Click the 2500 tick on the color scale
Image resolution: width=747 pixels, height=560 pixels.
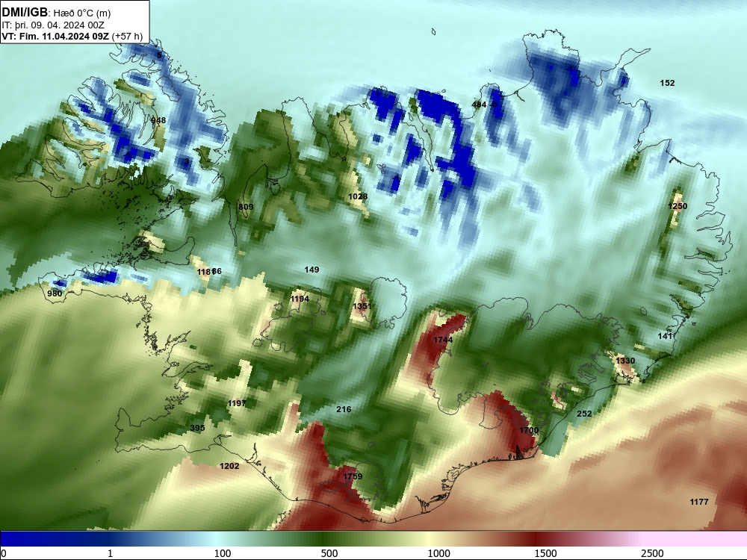click(652, 553)
